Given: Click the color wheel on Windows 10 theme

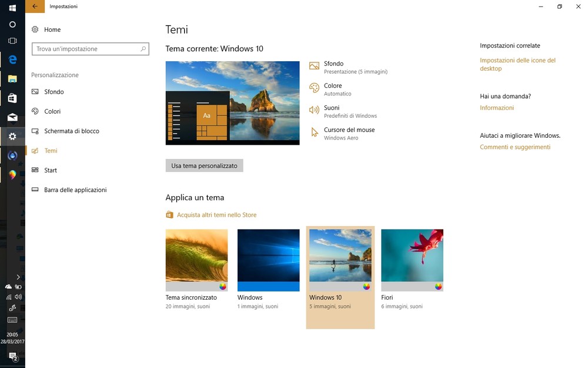Looking at the screenshot, I should (366, 287).
